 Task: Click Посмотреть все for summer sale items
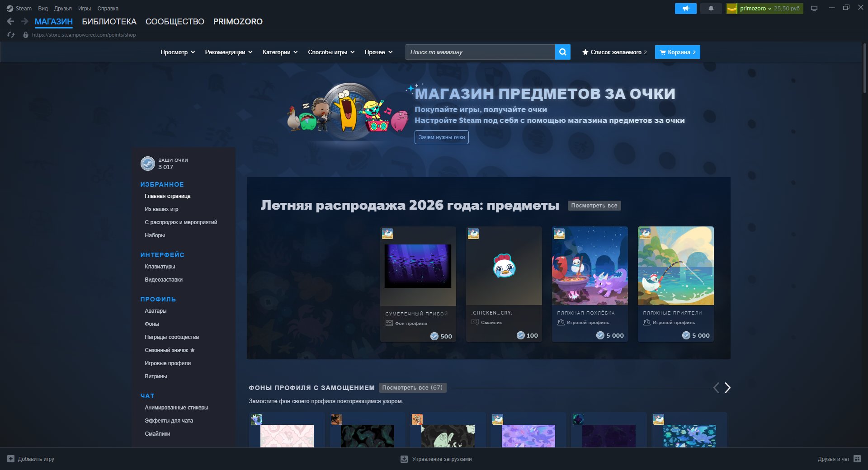click(594, 206)
